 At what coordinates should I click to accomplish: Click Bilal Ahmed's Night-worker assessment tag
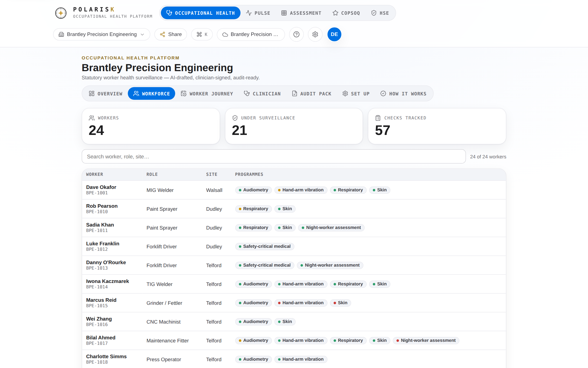[426, 340]
